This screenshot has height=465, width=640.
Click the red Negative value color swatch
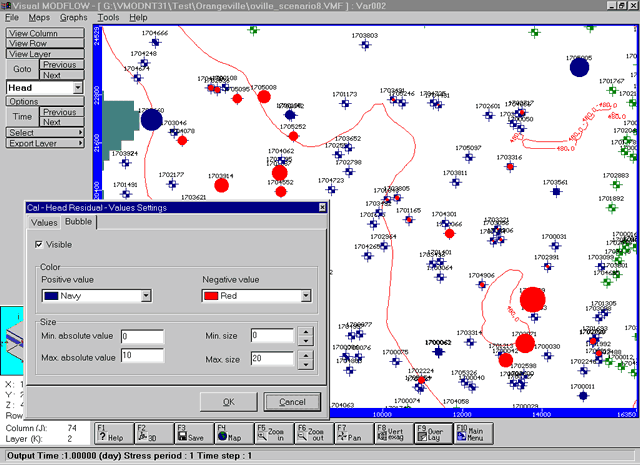click(x=211, y=296)
